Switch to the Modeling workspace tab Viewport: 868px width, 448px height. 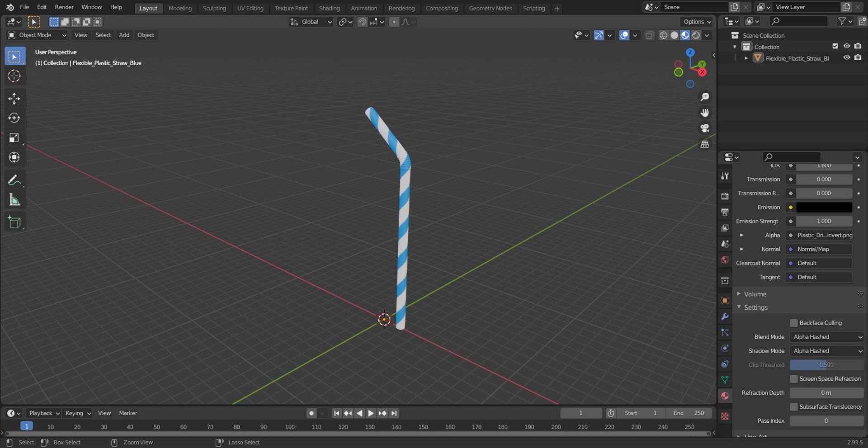pos(180,8)
